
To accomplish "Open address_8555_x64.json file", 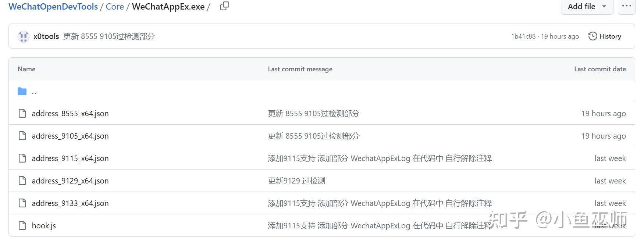I will 70,114.
